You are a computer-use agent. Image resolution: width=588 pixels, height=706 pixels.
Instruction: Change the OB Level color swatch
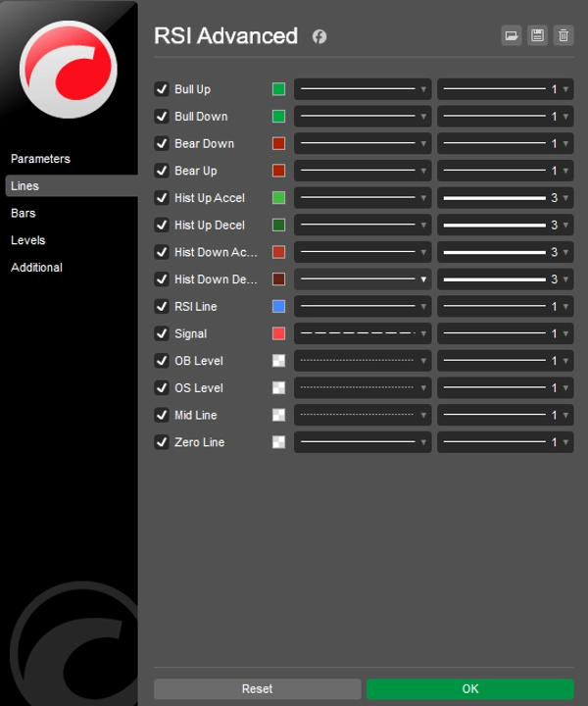click(x=278, y=361)
